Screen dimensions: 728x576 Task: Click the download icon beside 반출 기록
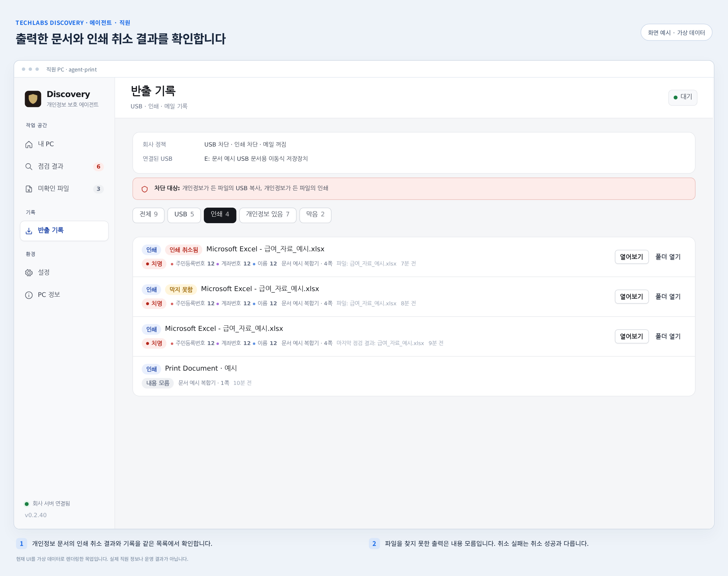coord(29,231)
